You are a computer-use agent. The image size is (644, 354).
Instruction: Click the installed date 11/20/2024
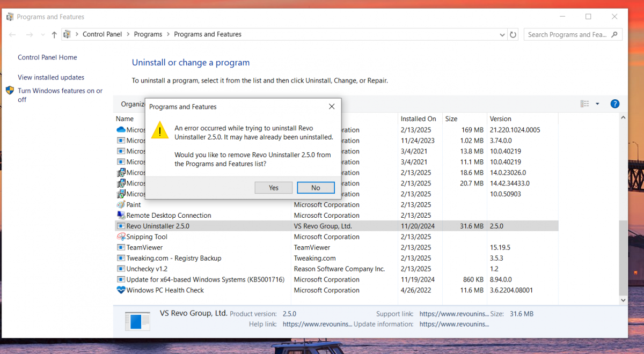[x=418, y=226]
